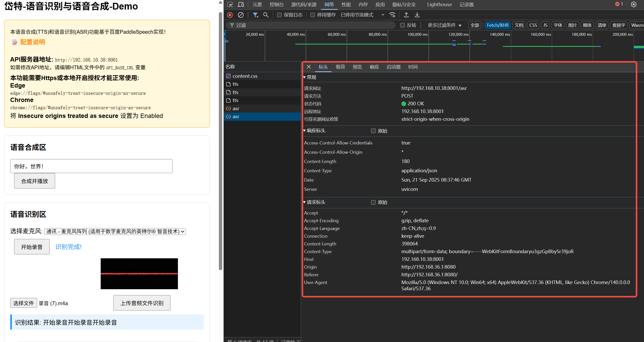The width and height of the screenshot is (644, 342).
Task: Open network search with magnifier icon
Action: tap(266, 15)
